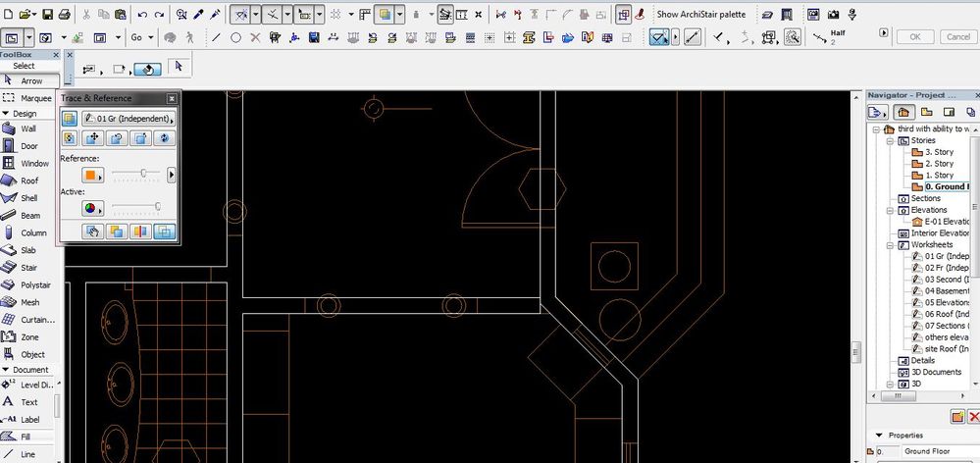Screen dimensions: 980x463
Task: Open the Trace toolbar button dropdown arrow
Action: (400, 14)
